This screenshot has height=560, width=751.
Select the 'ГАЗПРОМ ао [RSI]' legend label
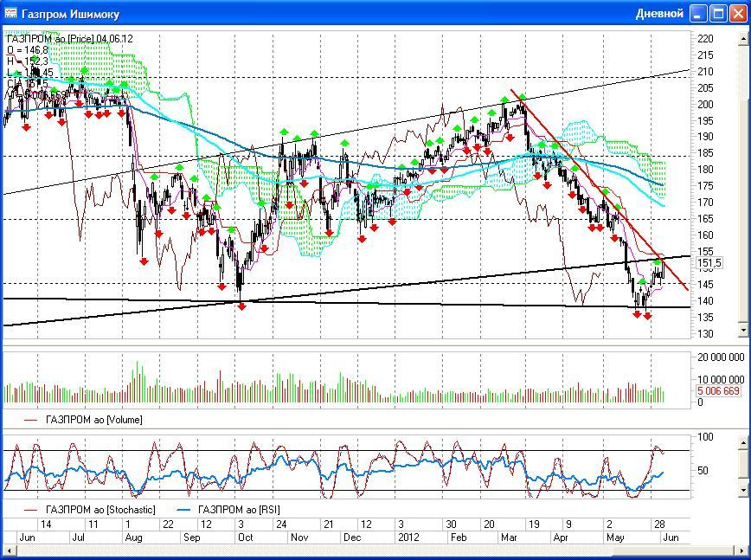[x=239, y=510]
